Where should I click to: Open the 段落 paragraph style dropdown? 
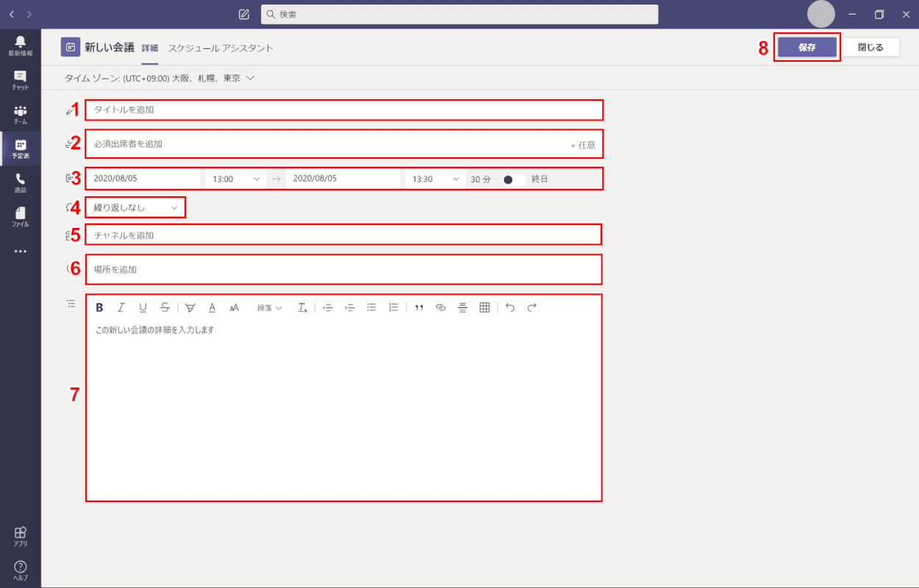[x=269, y=308]
